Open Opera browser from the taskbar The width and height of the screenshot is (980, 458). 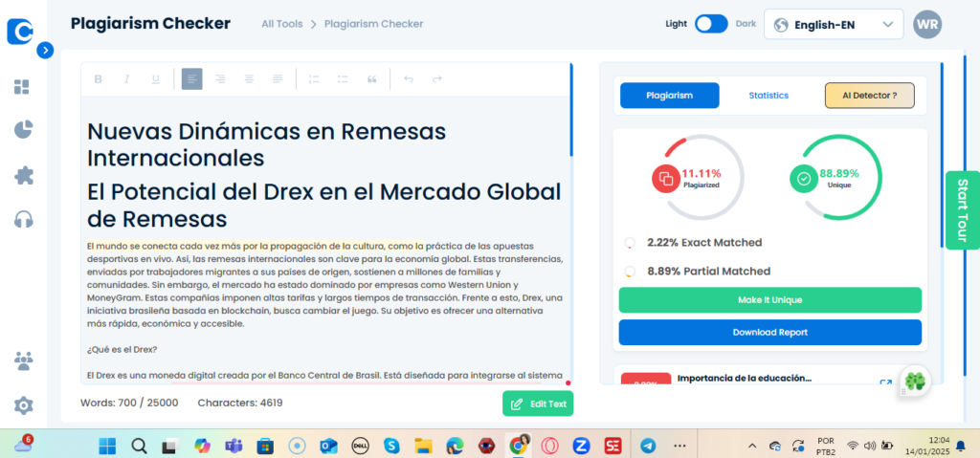[550, 446]
